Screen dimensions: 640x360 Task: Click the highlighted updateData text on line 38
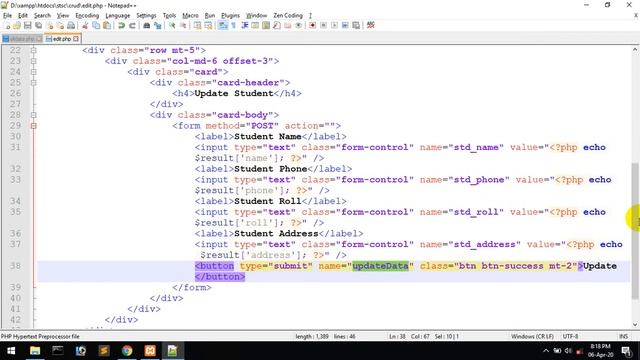pos(380,266)
